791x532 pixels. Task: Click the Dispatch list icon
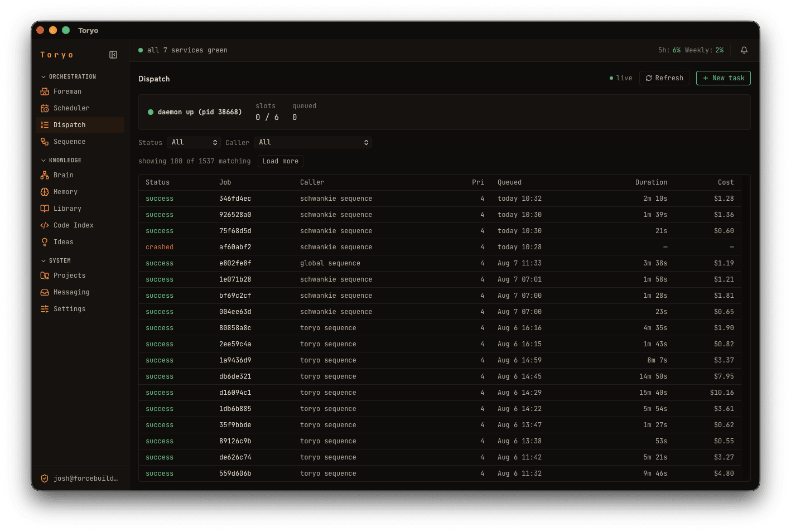(x=45, y=125)
